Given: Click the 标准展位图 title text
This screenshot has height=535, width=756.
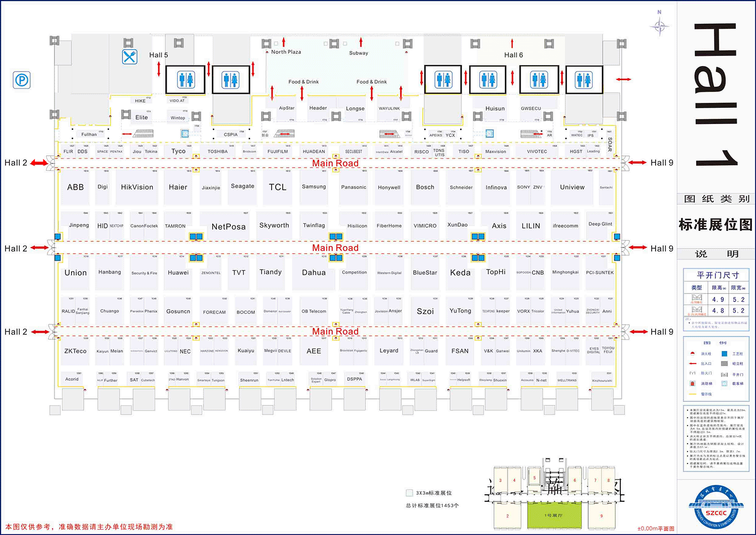Looking at the screenshot, I should click(x=715, y=225).
